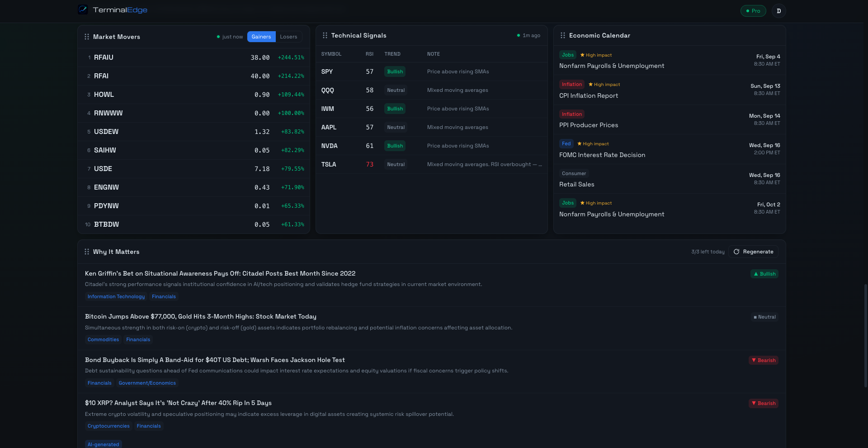868x448 pixels.
Task: Click the Neutral trend badge for QQQ
Action: coord(396,90)
